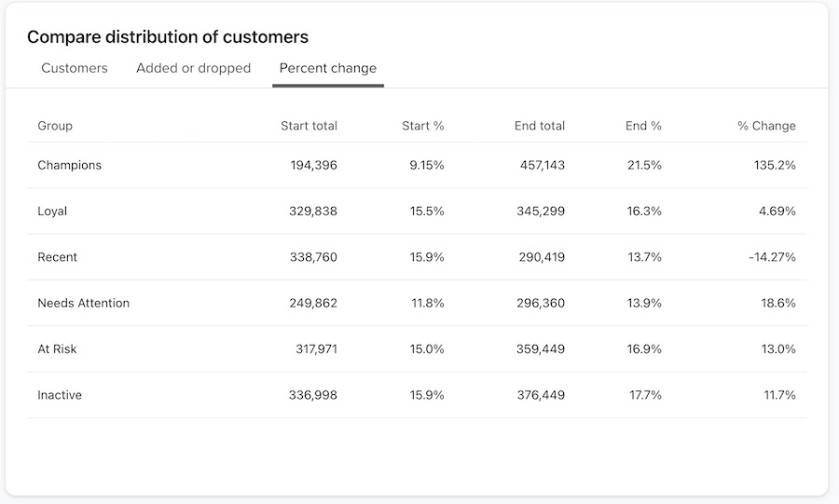Click the End total column header

539,126
